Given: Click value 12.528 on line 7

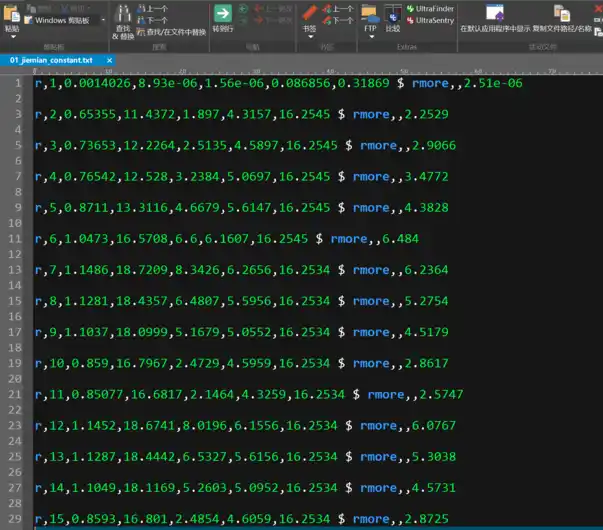Looking at the screenshot, I should [x=146, y=177].
